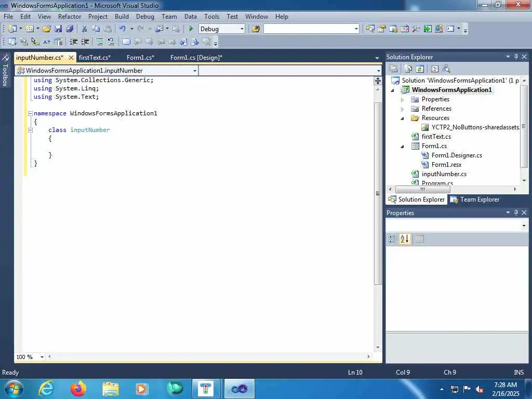Collapse the class inputNumber outline block
This screenshot has height=399, width=532.
(30, 130)
